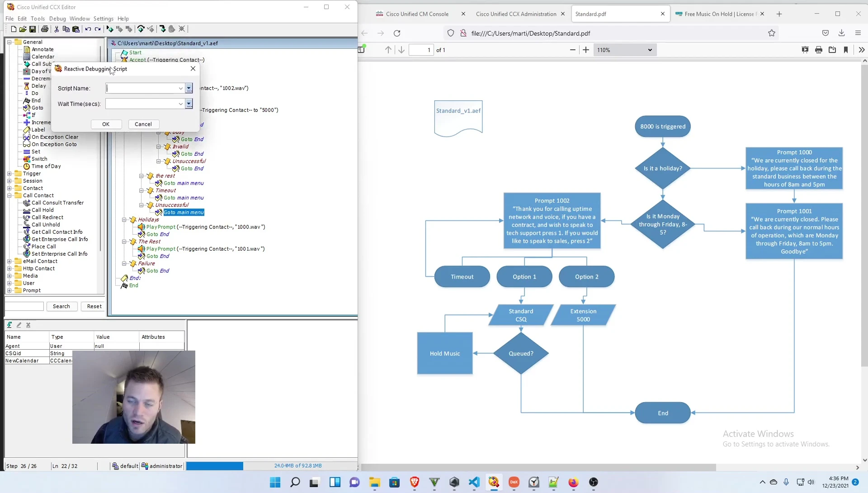
Task: Open taskbar Search magnifier
Action: point(295,482)
